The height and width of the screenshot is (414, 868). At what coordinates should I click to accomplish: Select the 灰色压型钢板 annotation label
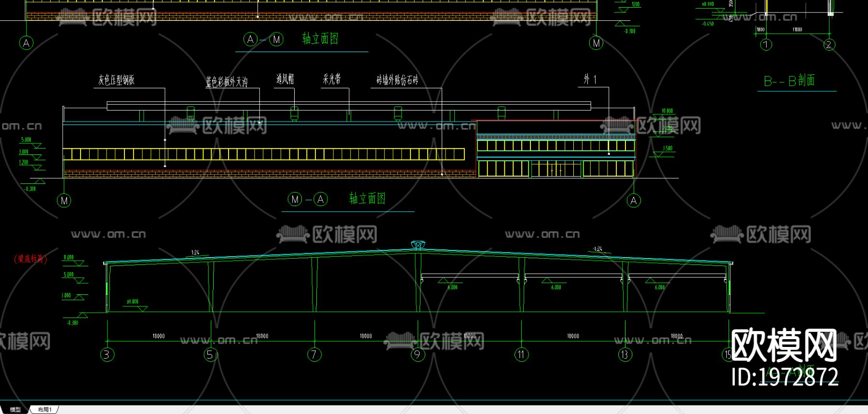click(x=116, y=80)
